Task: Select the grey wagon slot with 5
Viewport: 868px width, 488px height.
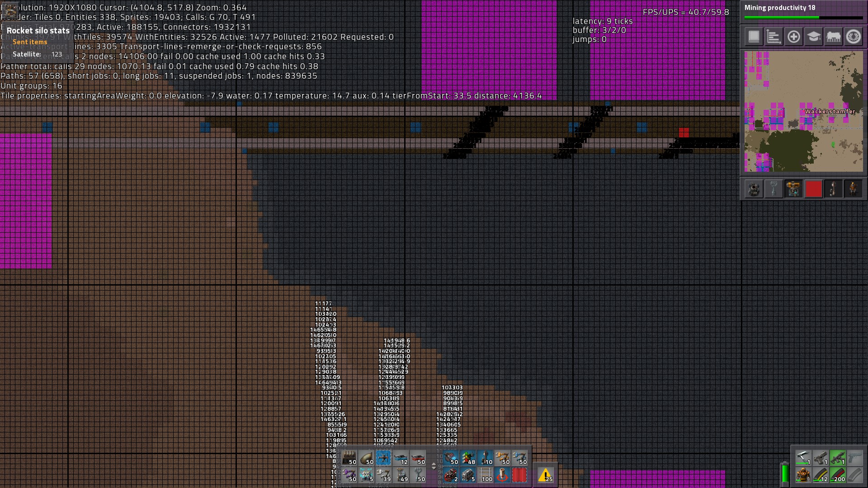Action: (x=468, y=475)
